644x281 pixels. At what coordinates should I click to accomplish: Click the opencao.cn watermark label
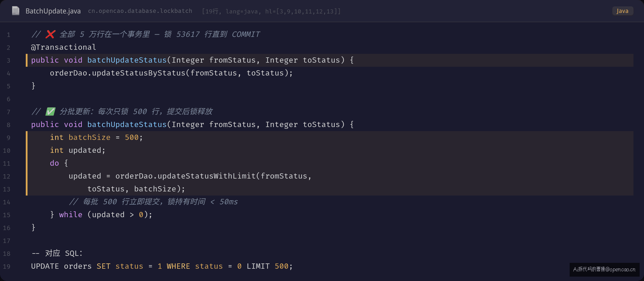pos(604,269)
